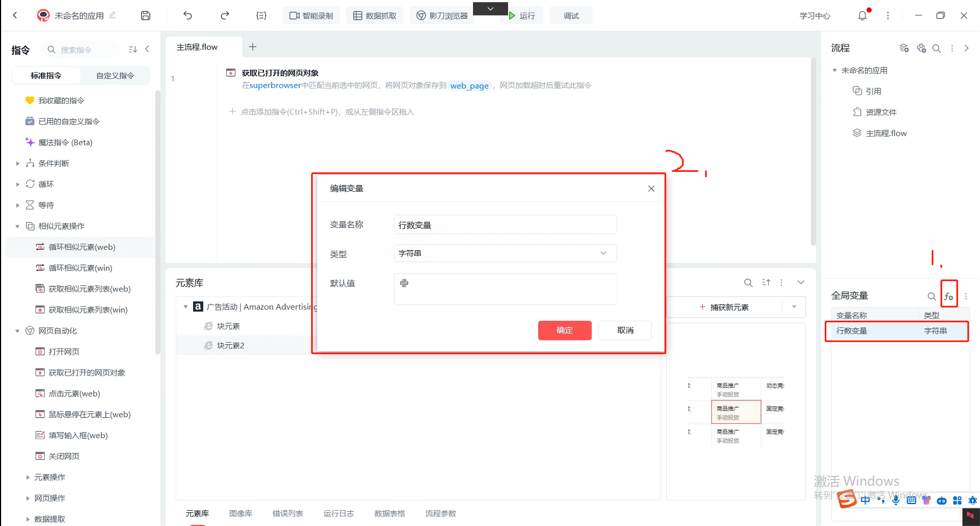Viewport: 980px width, 526px height.
Task: Open 我收藏的指令 favorites
Action: [x=61, y=100]
